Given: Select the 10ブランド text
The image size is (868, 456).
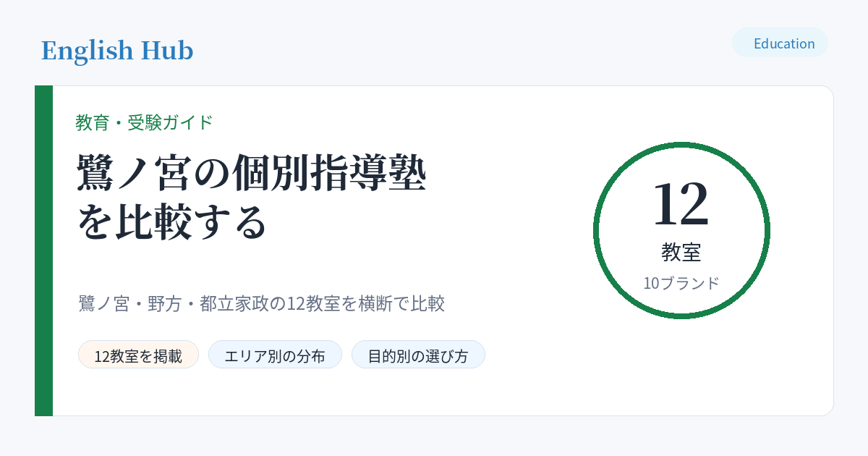Looking at the screenshot, I should click(681, 283).
